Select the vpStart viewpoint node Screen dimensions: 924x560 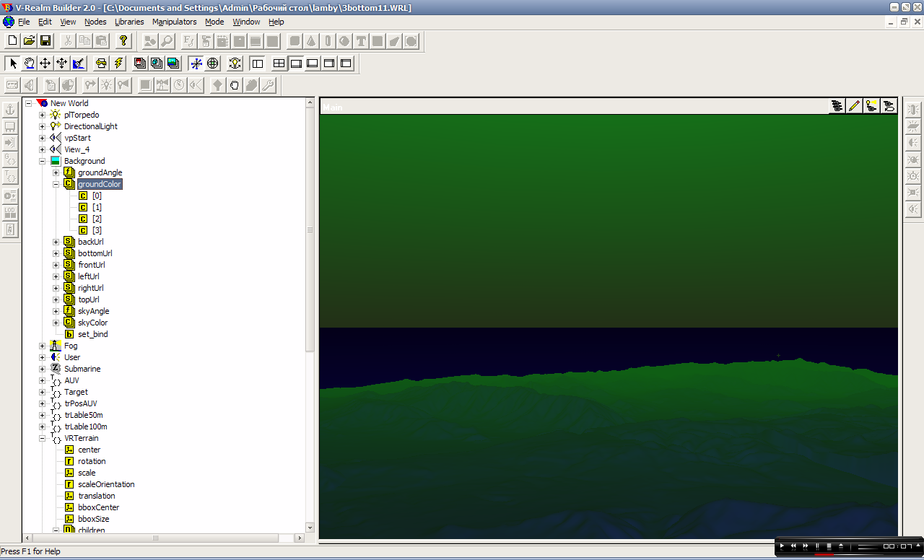click(x=77, y=138)
